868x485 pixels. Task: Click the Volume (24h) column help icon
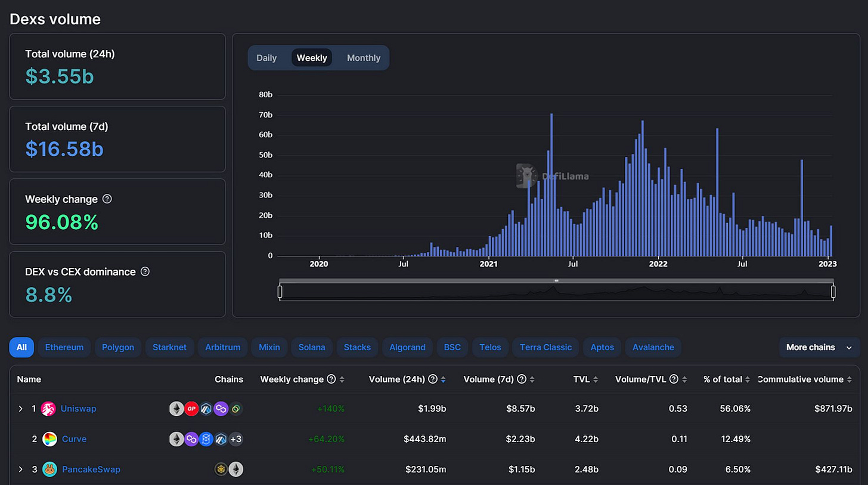(x=433, y=379)
